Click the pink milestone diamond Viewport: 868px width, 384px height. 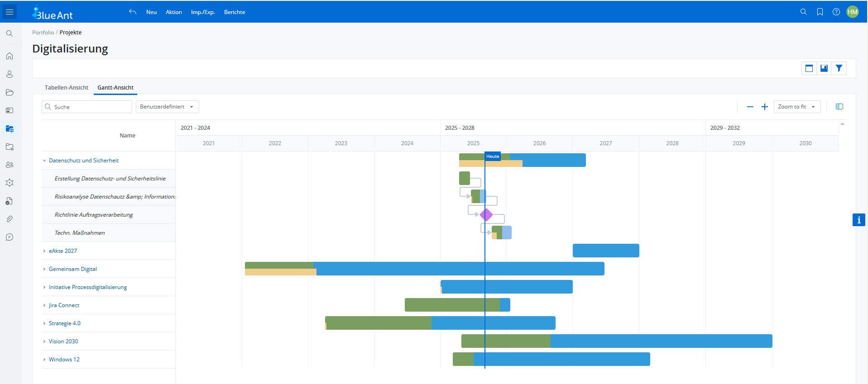486,215
